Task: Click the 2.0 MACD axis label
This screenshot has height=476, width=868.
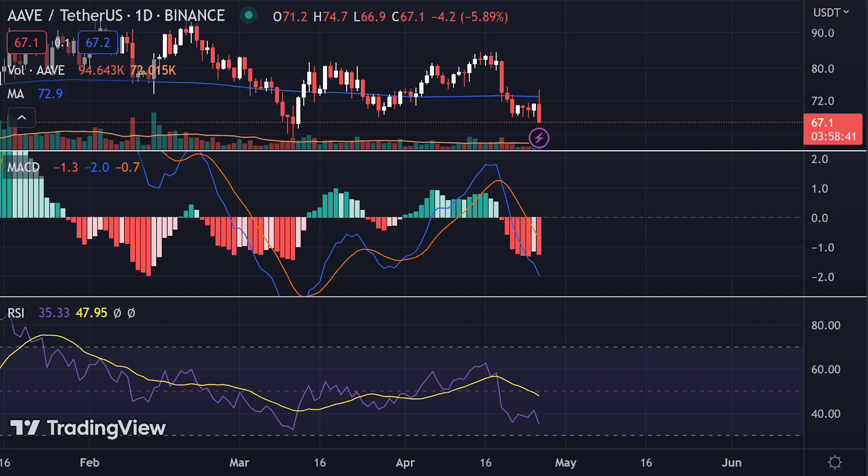Action: 820,159
